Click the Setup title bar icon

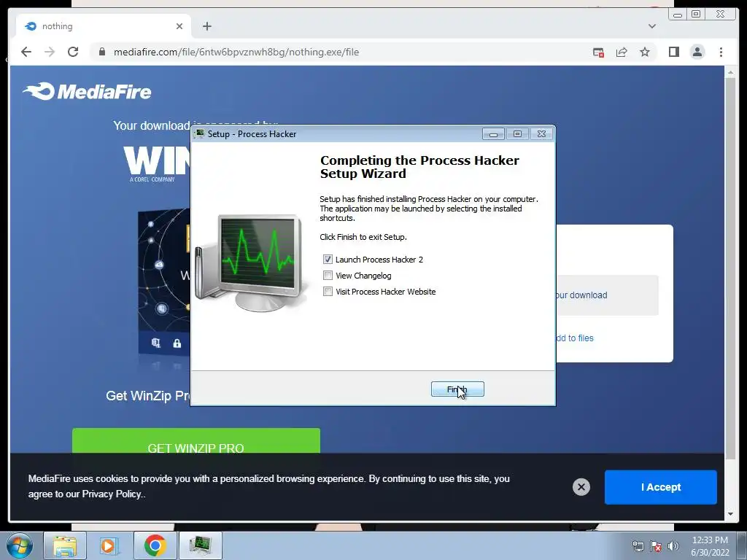tap(200, 134)
